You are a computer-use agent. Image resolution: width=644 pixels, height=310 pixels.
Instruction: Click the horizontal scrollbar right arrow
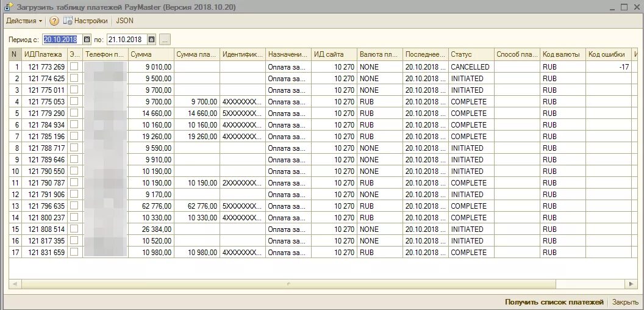click(631, 284)
